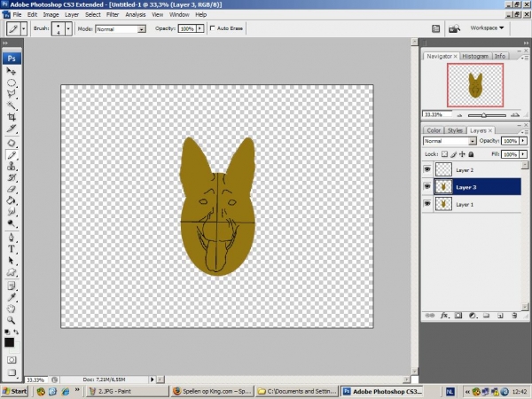The width and height of the screenshot is (532, 399).
Task: Open the File menu
Action: pos(17,14)
